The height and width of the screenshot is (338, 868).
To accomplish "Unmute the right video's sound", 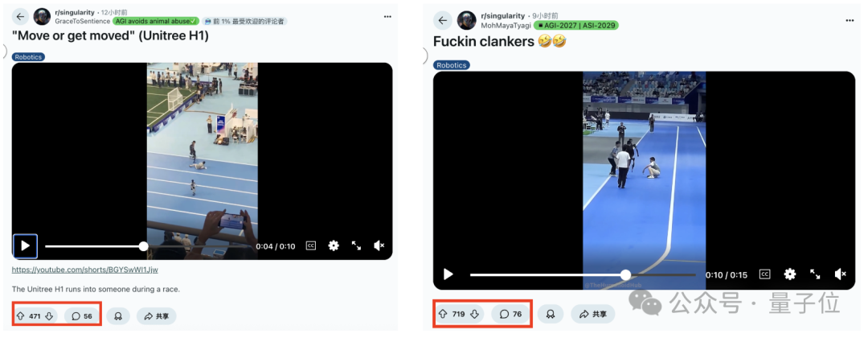I will [841, 274].
